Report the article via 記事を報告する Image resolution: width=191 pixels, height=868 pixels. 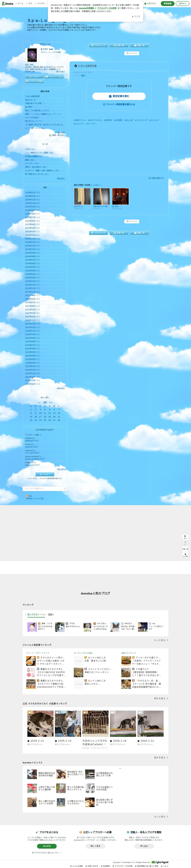pyautogui.click(x=156, y=178)
